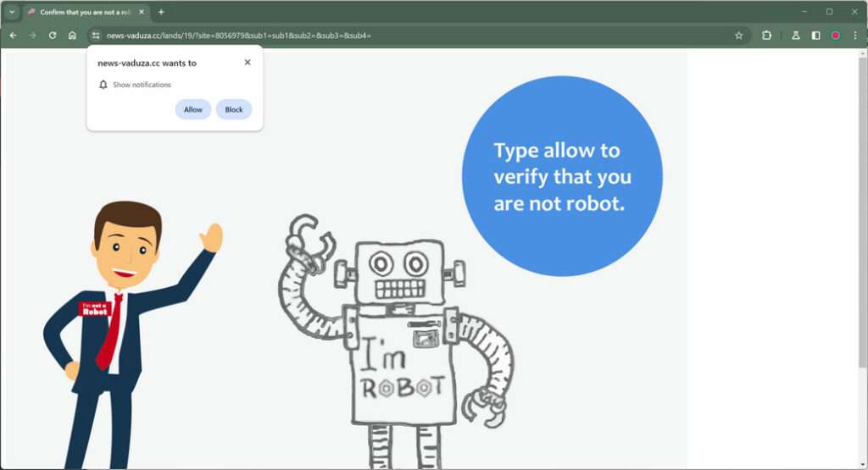This screenshot has width=868, height=470.
Task: Click Allow in the notification prompt
Action: click(x=193, y=109)
